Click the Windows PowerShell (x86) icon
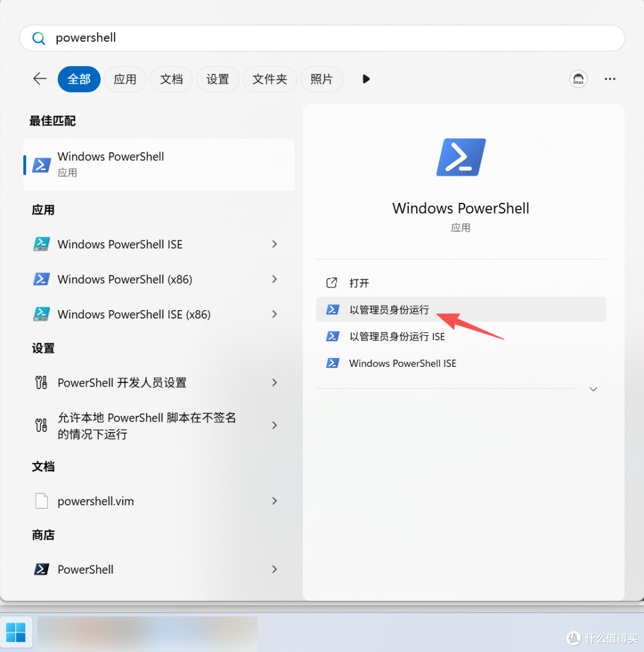The height and width of the screenshot is (652, 644). pos(42,279)
